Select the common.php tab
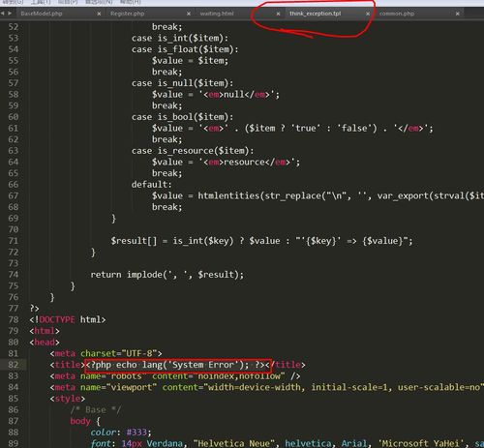 (397, 14)
